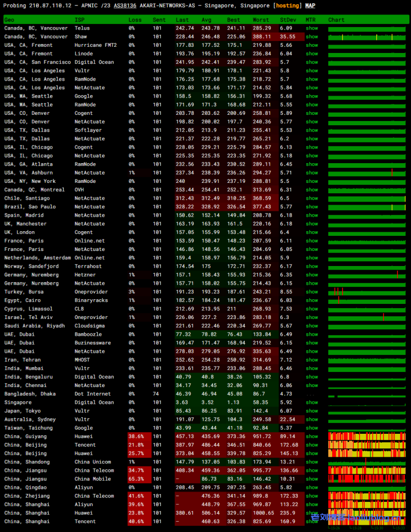This screenshot has height=532, width=411.
Task: Show MTR for Vancouver Telus row
Action: pyautogui.click(x=312, y=29)
